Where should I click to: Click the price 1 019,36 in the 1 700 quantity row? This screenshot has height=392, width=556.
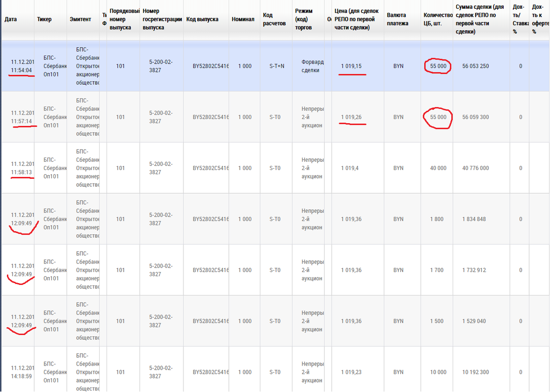point(351,270)
